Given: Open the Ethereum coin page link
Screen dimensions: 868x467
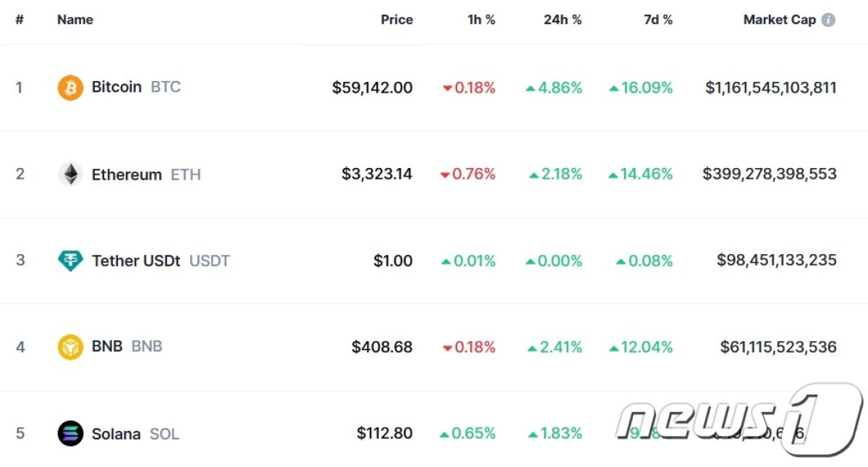Looking at the screenshot, I should tap(127, 174).
